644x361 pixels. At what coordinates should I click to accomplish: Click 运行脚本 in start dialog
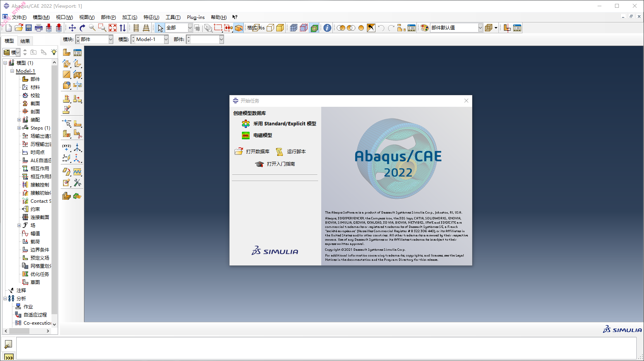click(291, 152)
